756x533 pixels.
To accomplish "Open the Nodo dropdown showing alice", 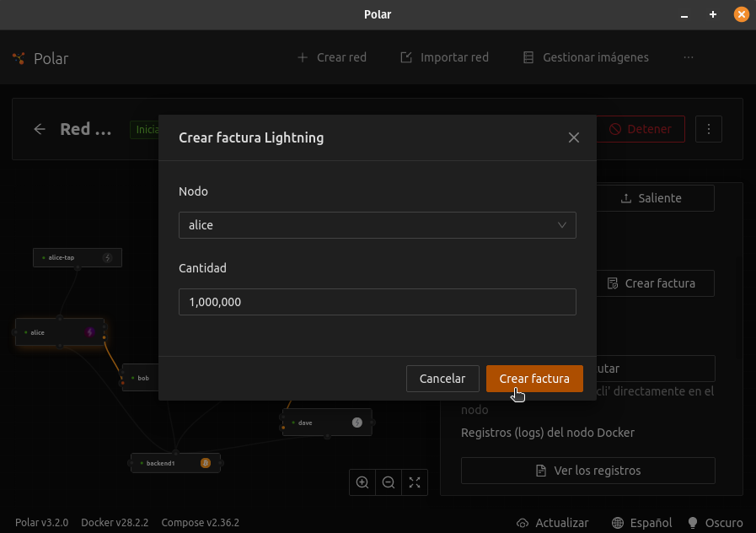I will (x=377, y=225).
